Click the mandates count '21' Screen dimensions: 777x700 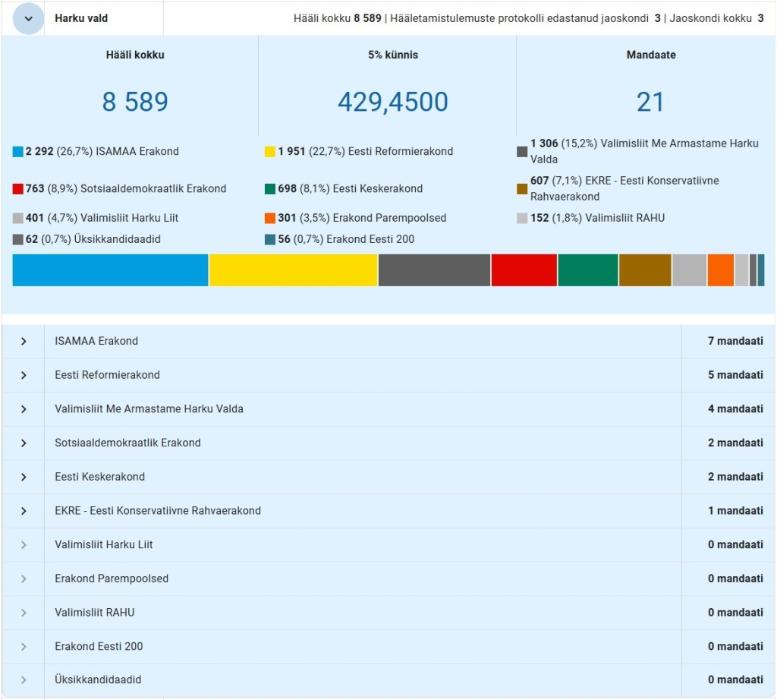pyautogui.click(x=650, y=102)
